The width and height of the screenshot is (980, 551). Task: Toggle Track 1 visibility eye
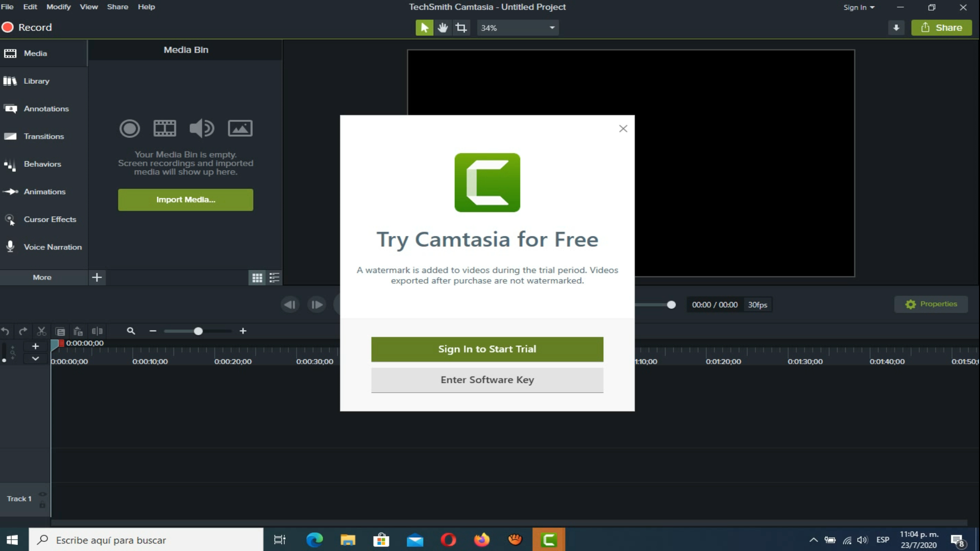coord(42,494)
